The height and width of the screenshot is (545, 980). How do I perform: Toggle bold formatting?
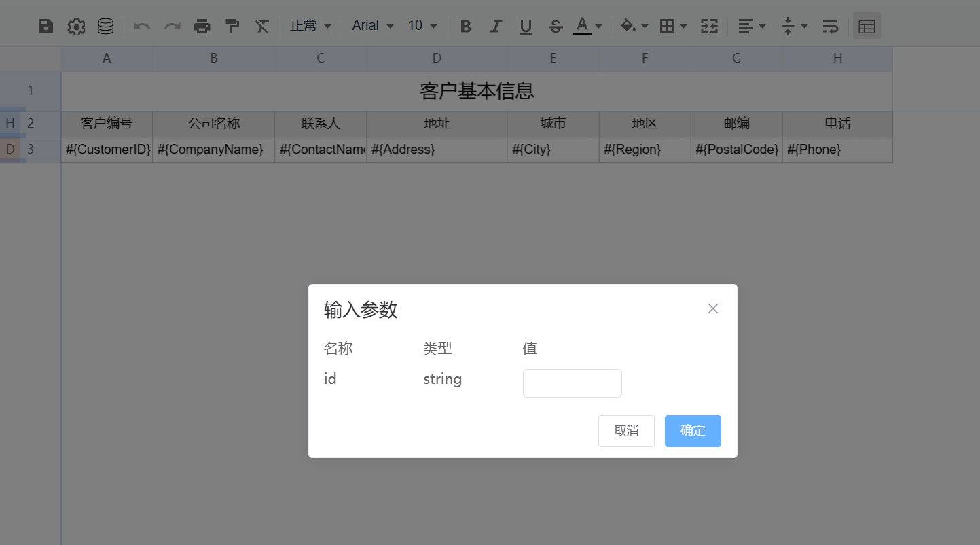[465, 27]
